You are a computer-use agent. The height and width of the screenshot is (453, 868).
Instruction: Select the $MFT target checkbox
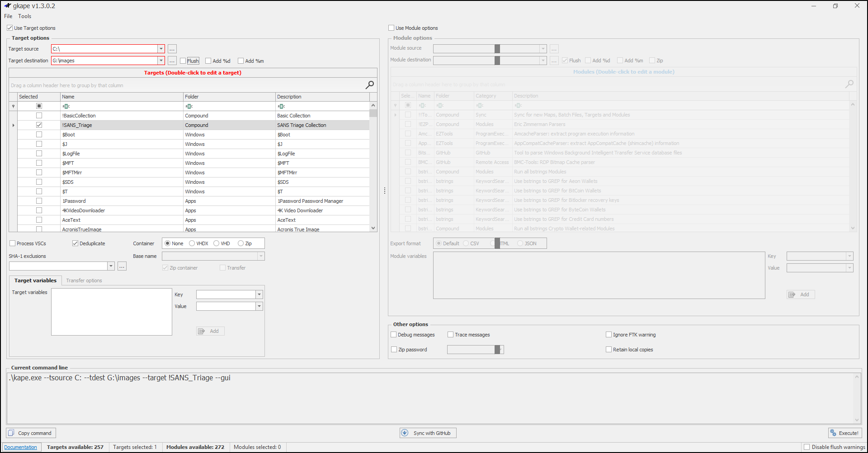39,163
